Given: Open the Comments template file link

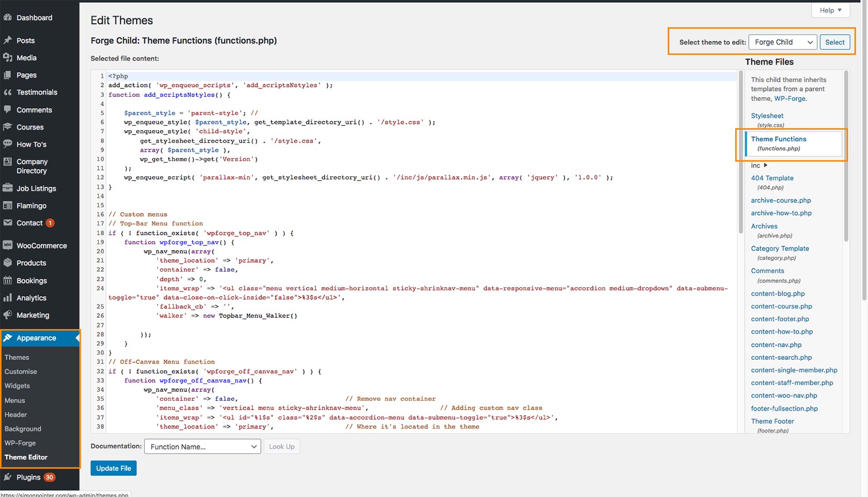Looking at the screenshot, I should tap(768, 270).
